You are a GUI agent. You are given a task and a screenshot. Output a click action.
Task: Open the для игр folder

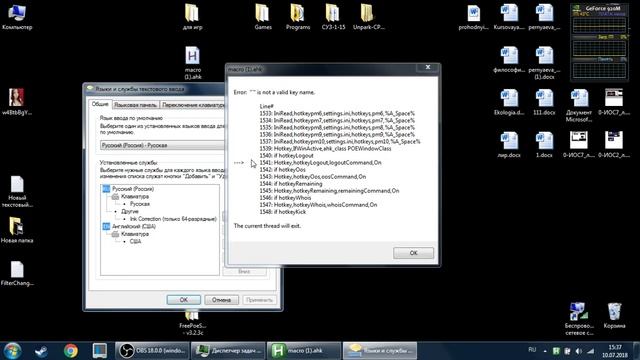pos(192,17)
